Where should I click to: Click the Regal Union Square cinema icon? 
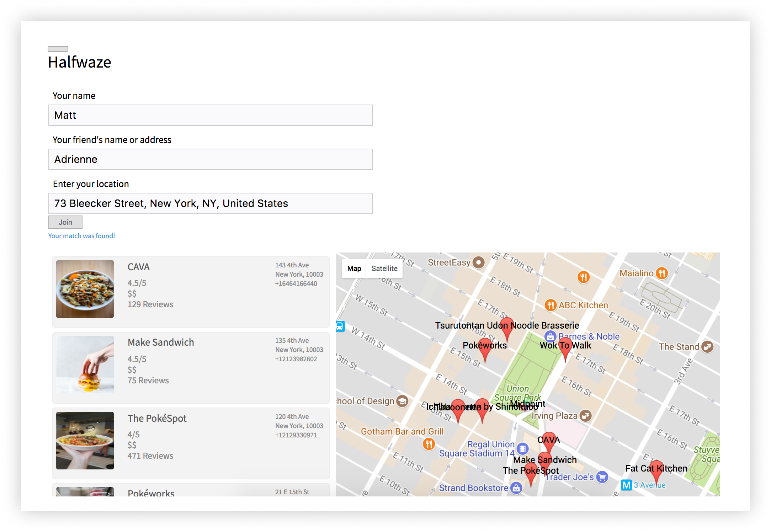pos(522,449)
